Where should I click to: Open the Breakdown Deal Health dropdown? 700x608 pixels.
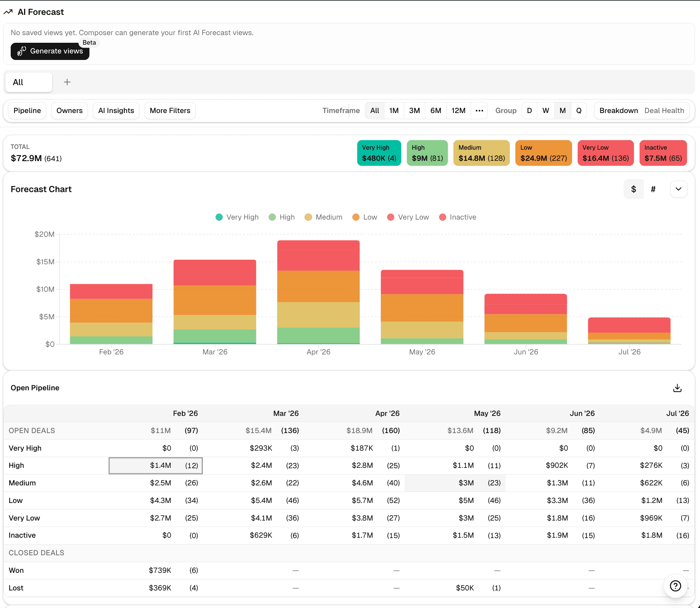pyautogui.click(x=642, y=110)
